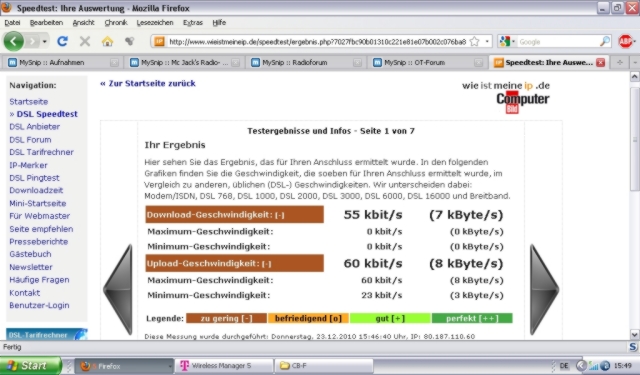Open Für Webmaster navigation link
This screenshot has width=640, height=375.
tap(39, 216)
